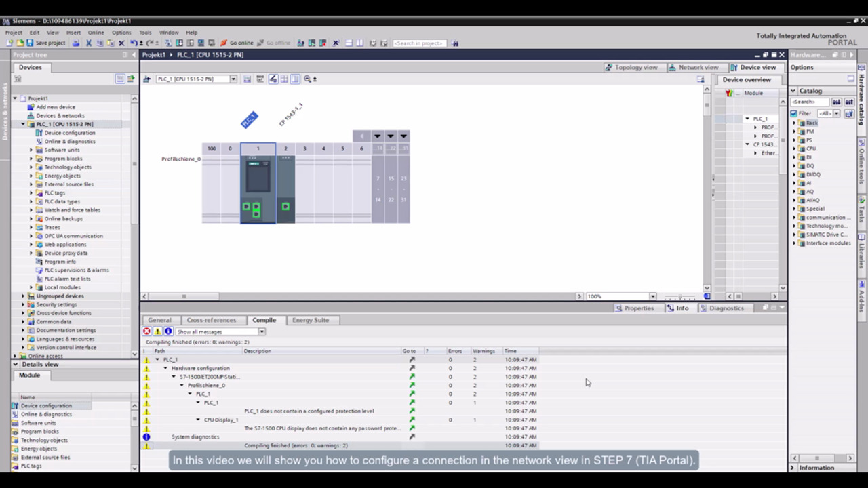
Task: Click the undo arrow in the toolbar
Action: tap(134, 43)
